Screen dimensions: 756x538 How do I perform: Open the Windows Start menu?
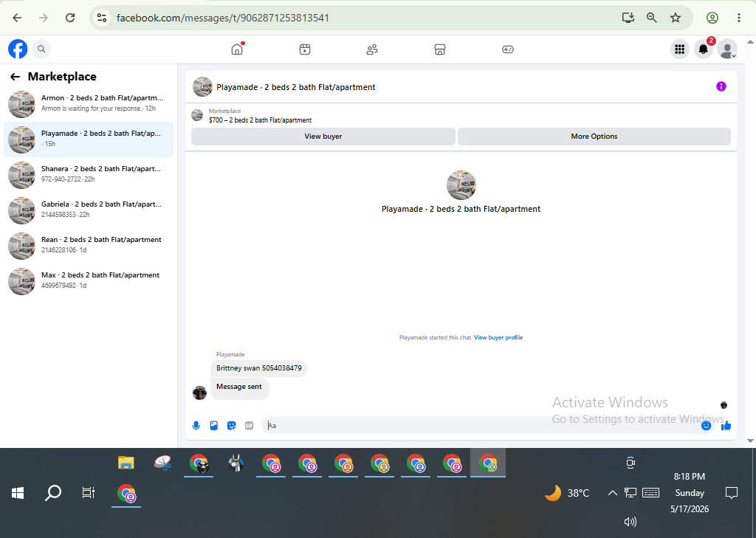(x=18, y=493)
